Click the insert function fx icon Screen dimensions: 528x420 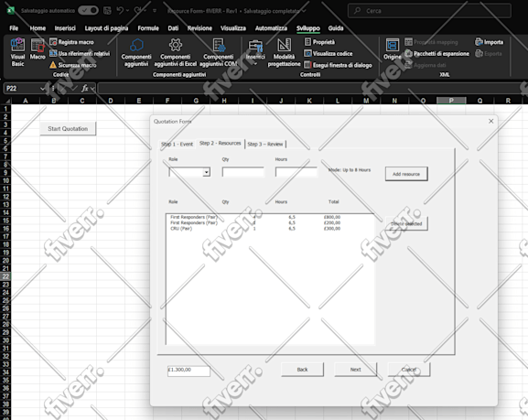tap(84, 89)
